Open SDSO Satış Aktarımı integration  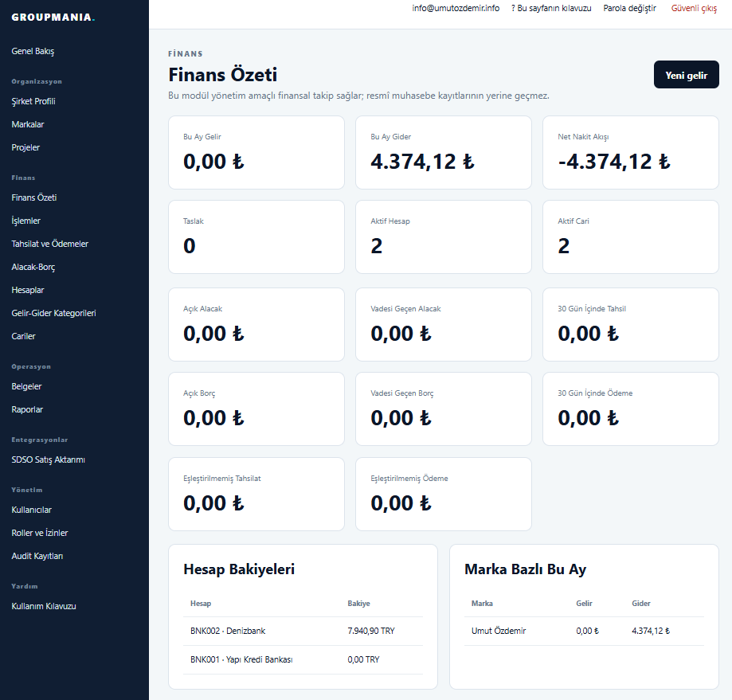pyautogui.click(x=48, y=459)
